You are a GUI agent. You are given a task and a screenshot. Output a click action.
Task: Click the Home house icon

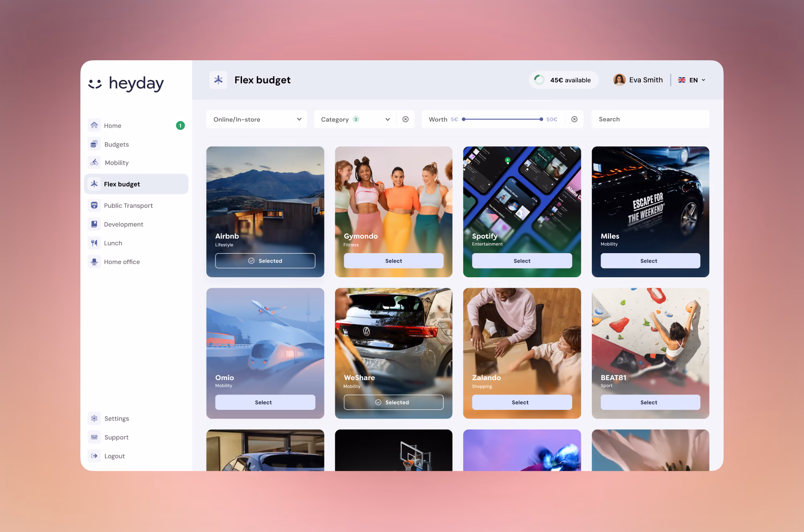(94, 125)
